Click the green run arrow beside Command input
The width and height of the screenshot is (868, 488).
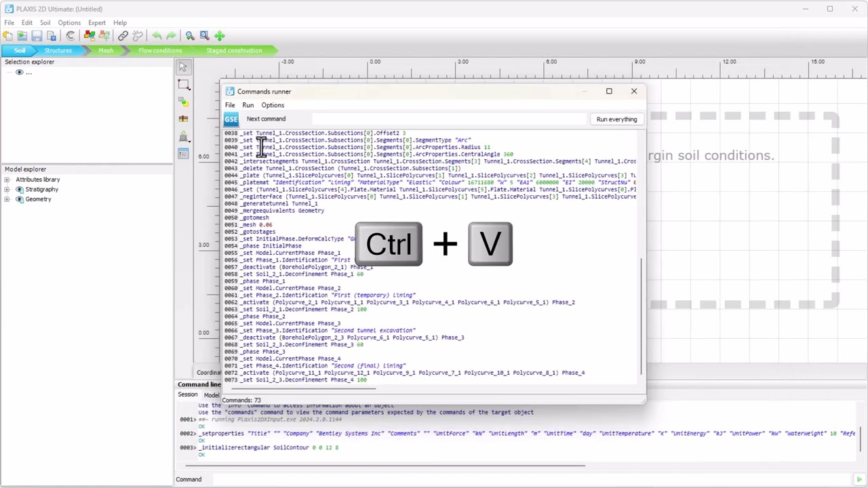[859, 480]
